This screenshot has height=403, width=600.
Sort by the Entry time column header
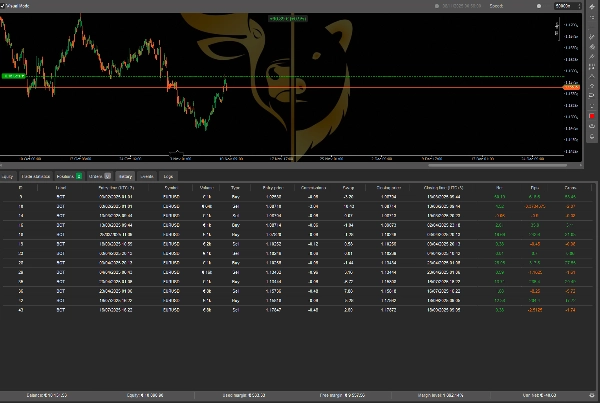(x=116, y=188)
